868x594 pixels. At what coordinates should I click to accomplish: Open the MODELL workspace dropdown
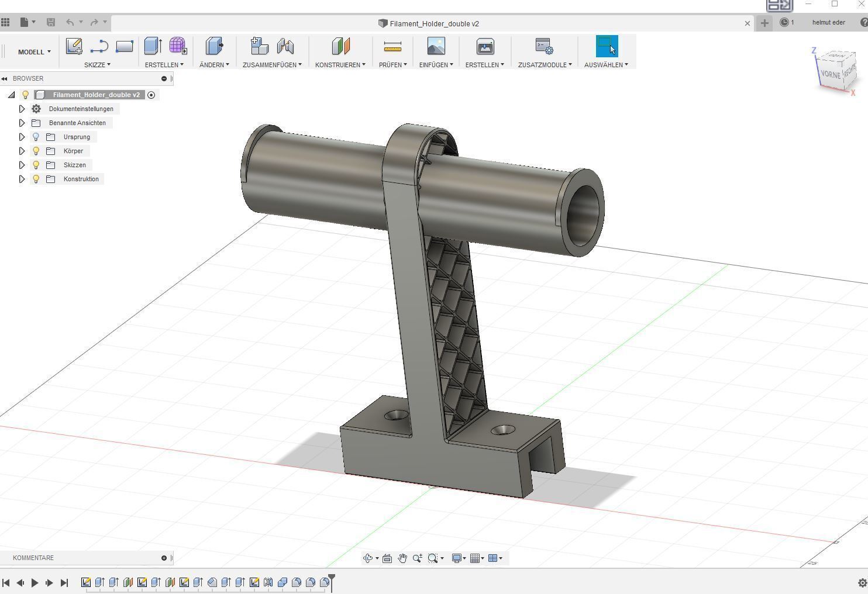(34, 52)
